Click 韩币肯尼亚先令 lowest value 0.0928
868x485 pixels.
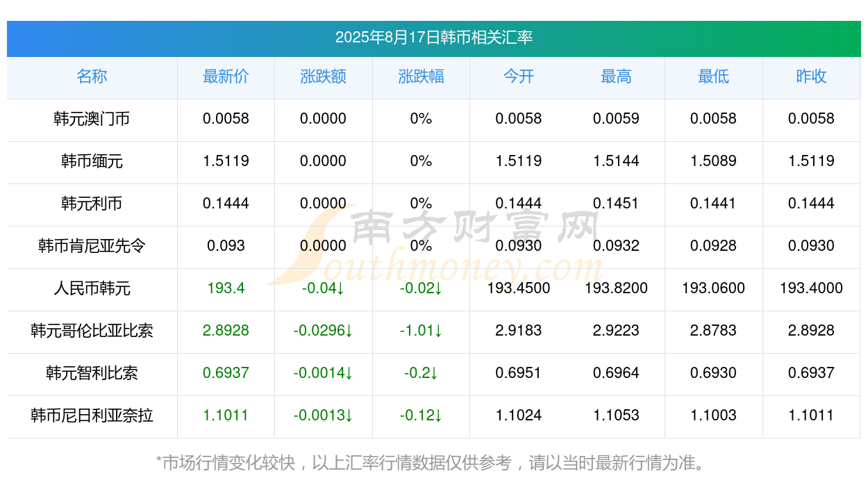713,246
